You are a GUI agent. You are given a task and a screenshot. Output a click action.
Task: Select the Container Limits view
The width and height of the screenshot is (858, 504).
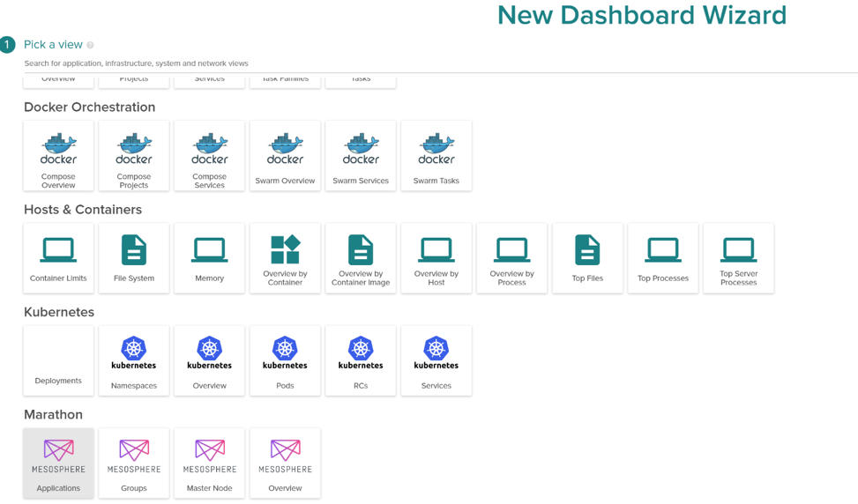[x=58, y=258]
